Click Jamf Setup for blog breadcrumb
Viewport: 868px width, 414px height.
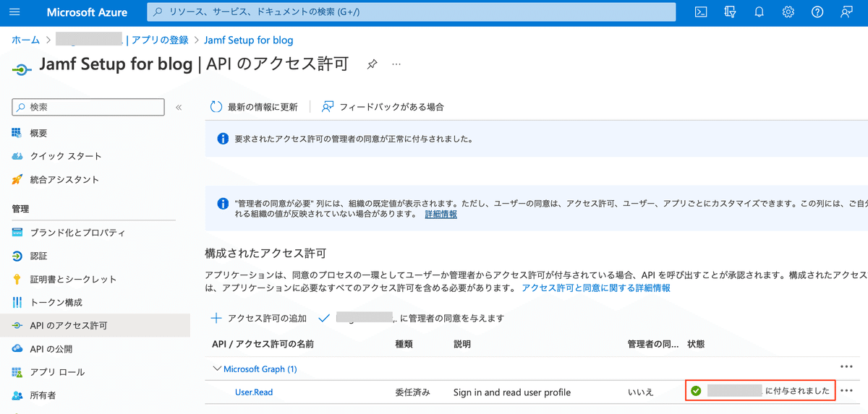(249, 40)
